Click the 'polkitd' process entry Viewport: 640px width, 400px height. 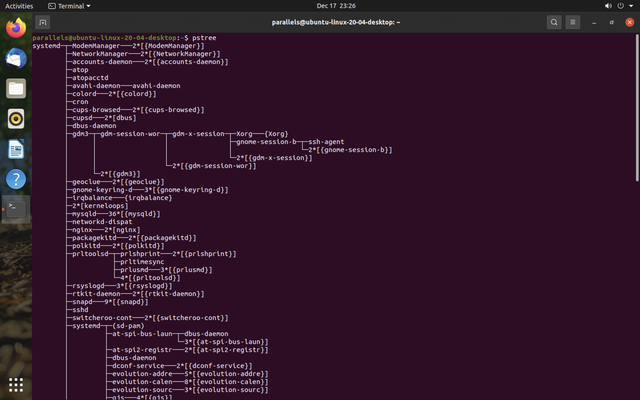click(86, 246)
